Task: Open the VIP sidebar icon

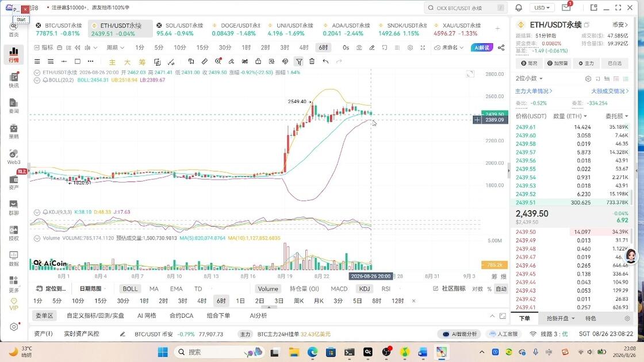Action: coord(14,304)
